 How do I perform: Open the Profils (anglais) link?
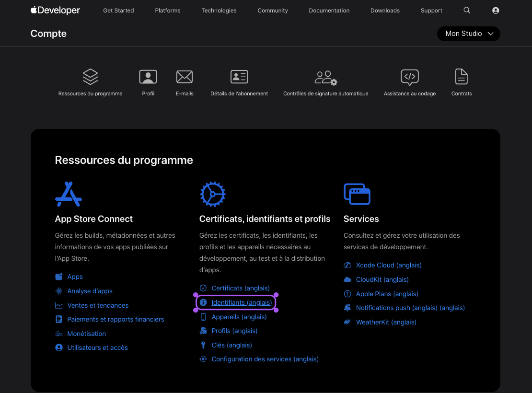(234, 331)
